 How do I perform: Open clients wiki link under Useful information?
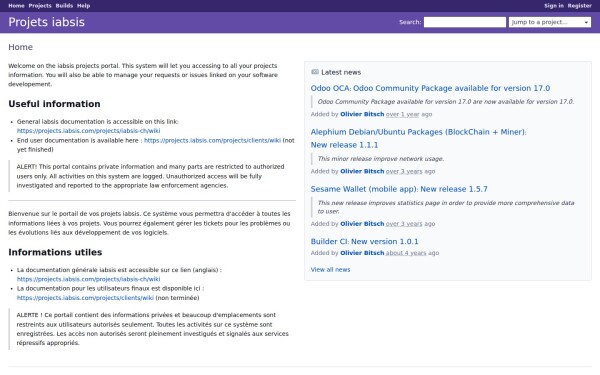212,140
